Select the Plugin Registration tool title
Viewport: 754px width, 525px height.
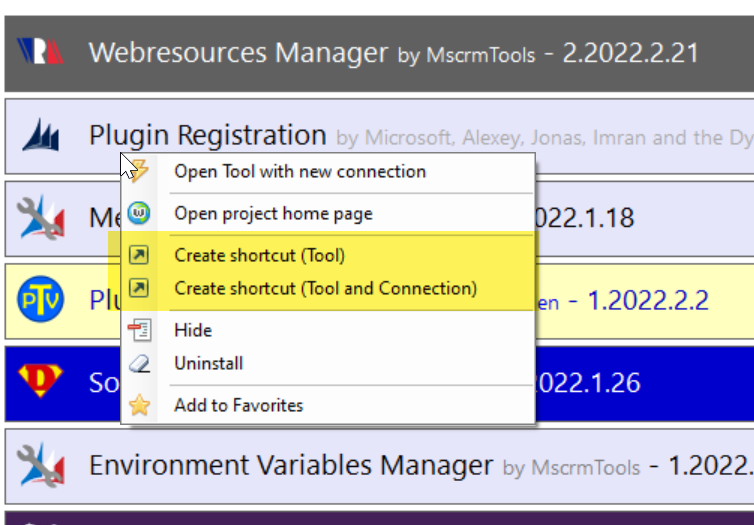pos(207,135)
